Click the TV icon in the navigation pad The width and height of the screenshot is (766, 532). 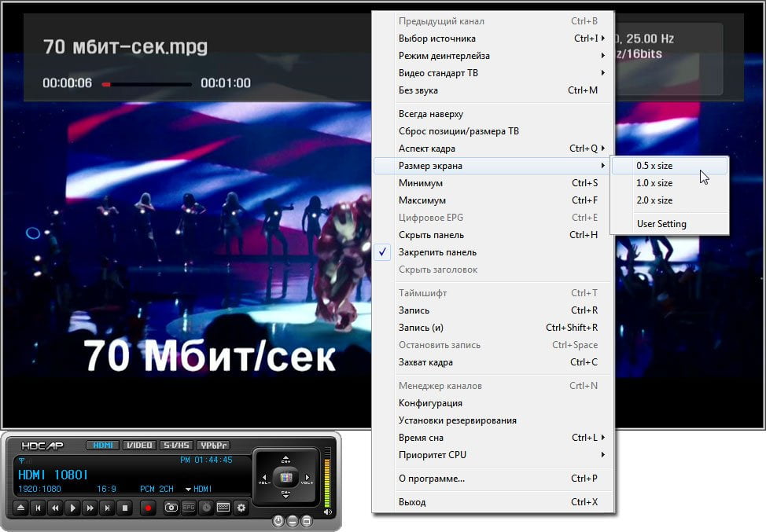coord(285,477)
